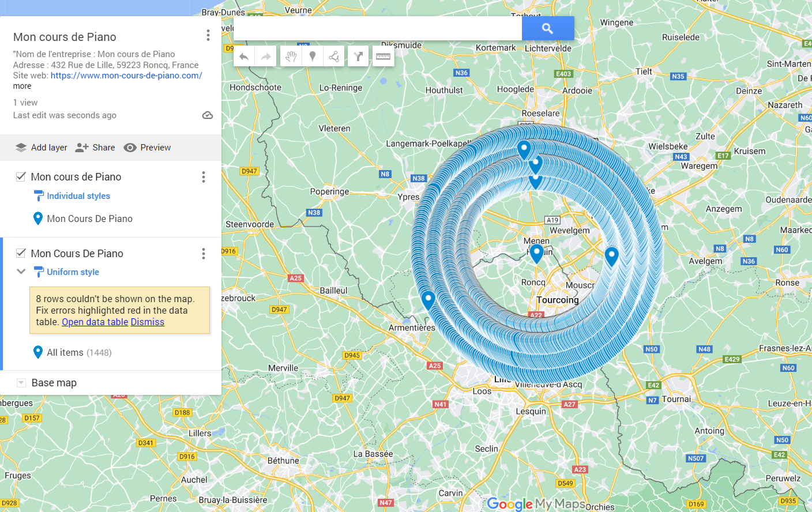Redo the last map edit
Viewport: 812px width, 512px height.
266,57
